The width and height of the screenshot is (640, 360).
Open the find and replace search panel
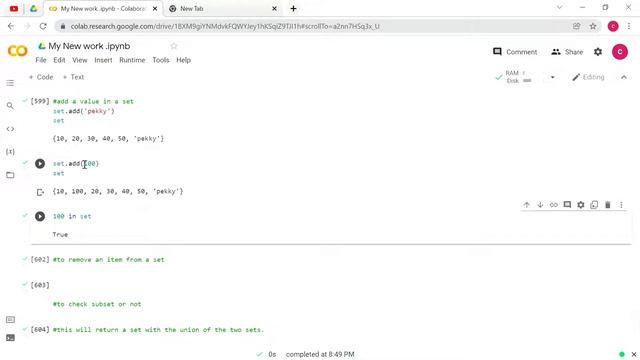(10, 106)
